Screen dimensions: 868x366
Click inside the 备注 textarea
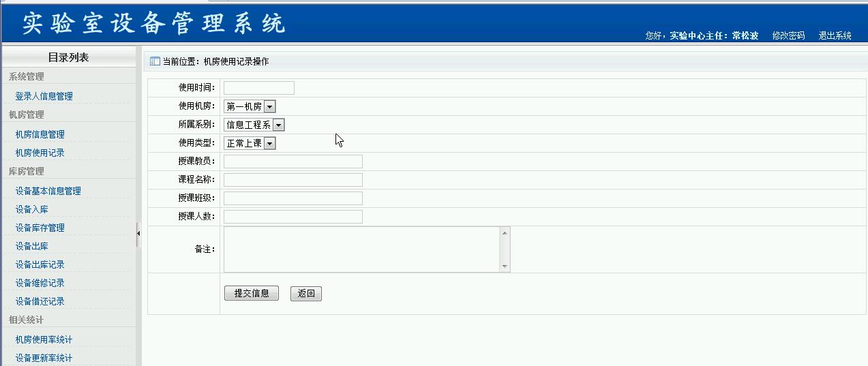coord(361,249)
